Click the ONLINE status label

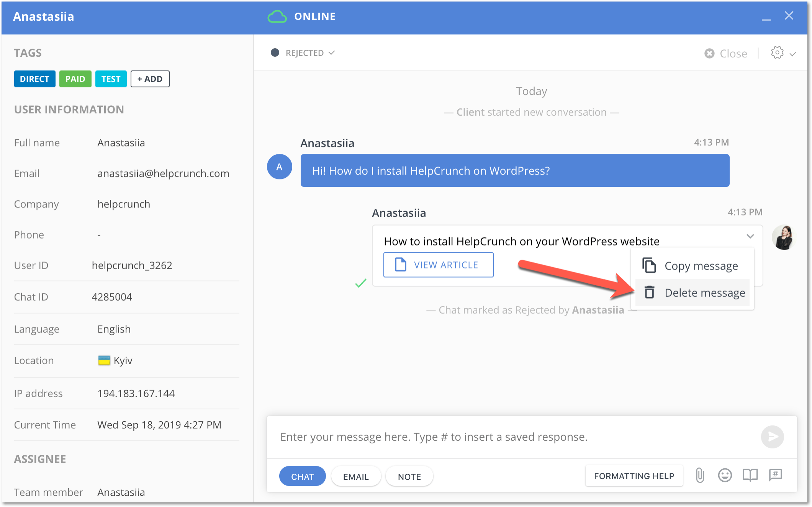[x=315, y=16]
